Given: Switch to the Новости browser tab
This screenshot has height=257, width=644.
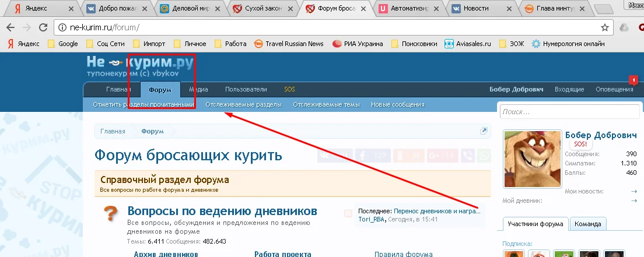Looking at the screenshot, I should point(481,8).
